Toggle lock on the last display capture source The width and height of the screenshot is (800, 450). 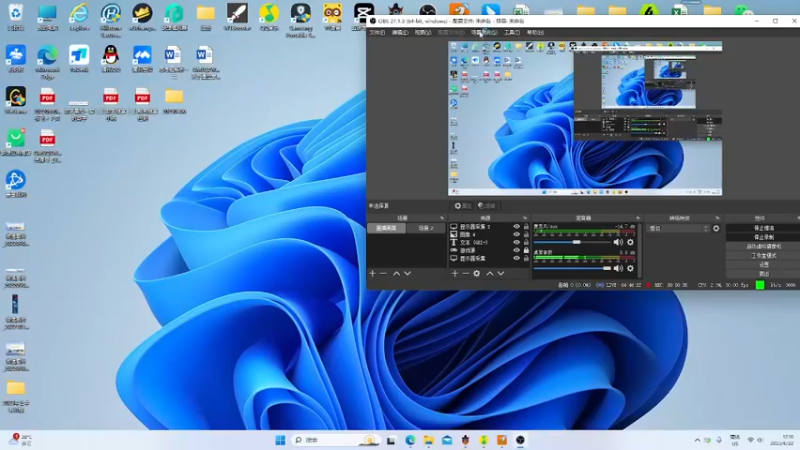pos(527,257)
